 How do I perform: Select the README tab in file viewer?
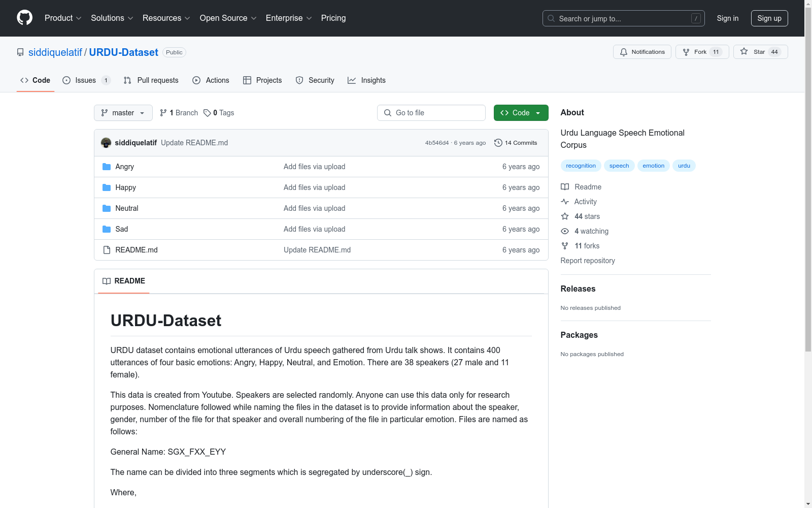point(124,281)
